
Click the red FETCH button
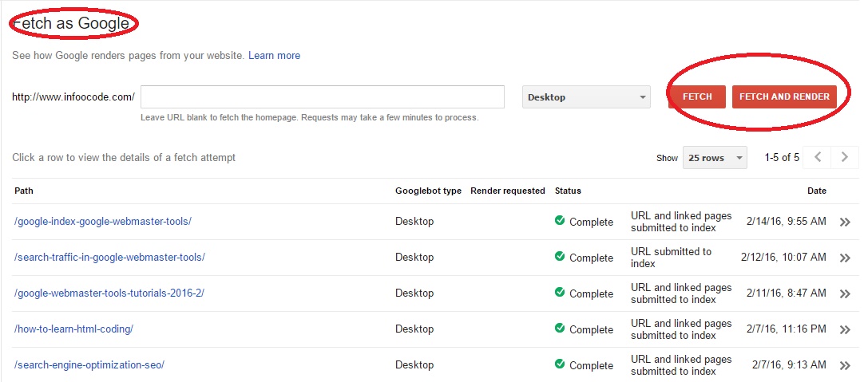696,96
